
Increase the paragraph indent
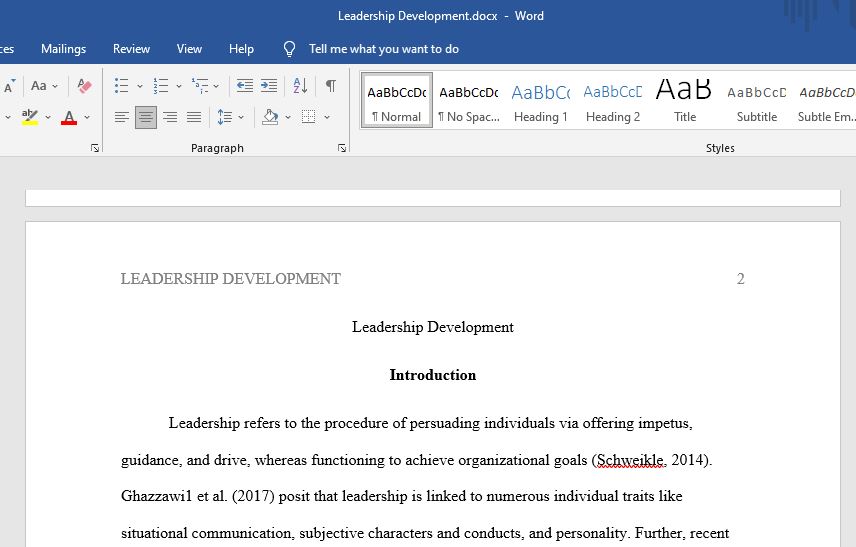pyautogui.click(x=269, y=86)
